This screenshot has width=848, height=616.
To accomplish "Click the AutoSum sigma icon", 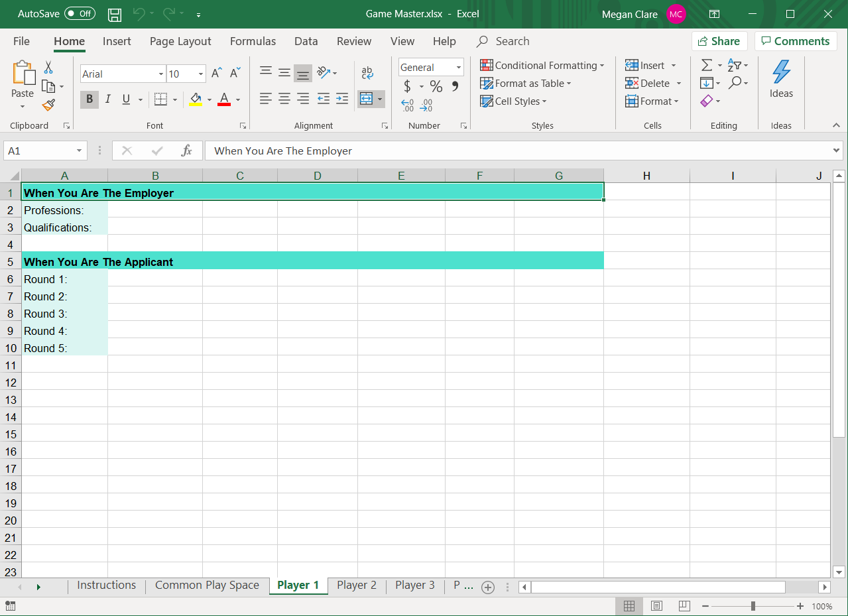I will coord(707,65).
